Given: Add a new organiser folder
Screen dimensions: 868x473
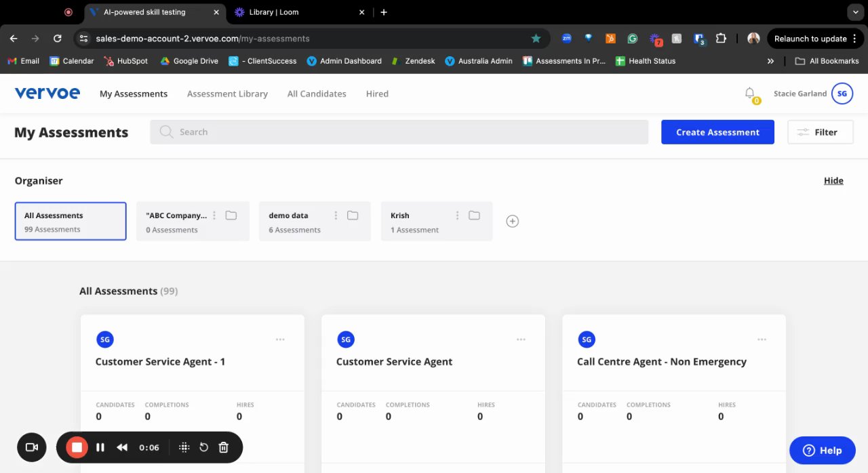Looking at the screenshot, I should pos(513,221).
